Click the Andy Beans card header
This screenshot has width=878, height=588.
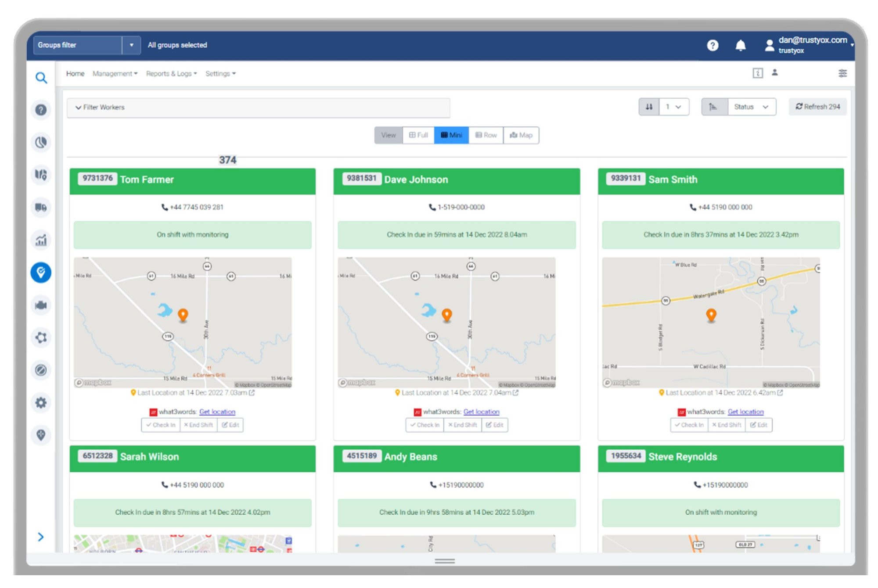pyautogui.click(x=457, y=459)
